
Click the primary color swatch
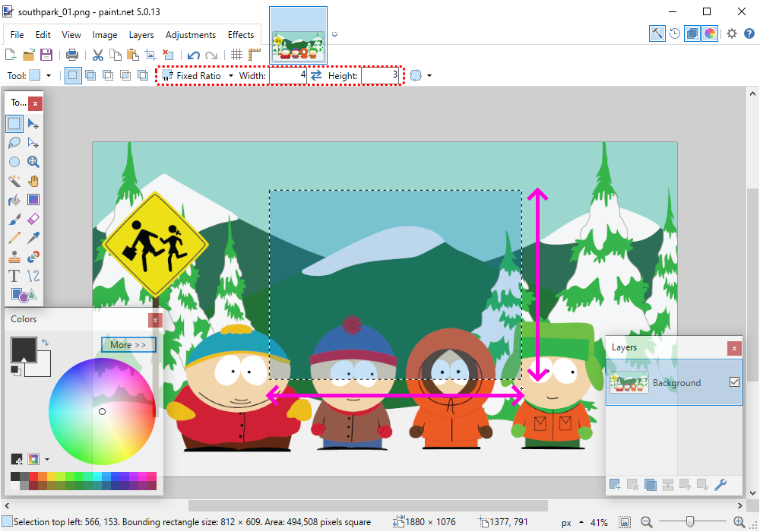pos(24,349)
